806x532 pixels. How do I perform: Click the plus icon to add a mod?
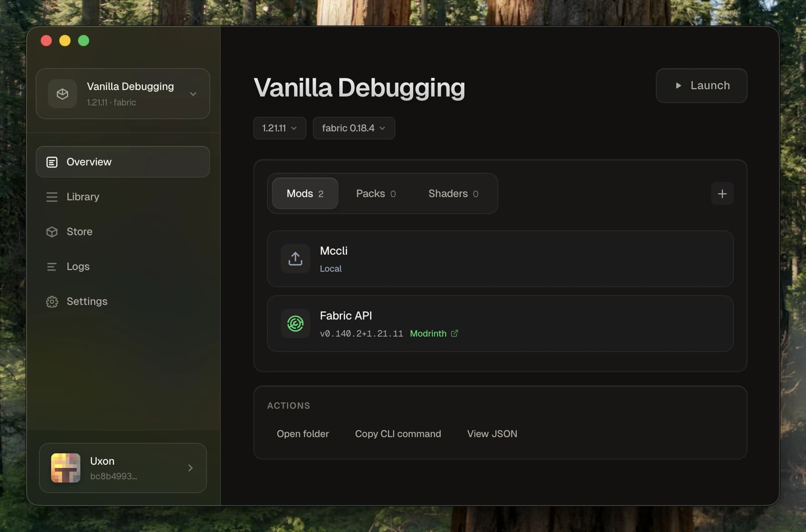tap(722, 194)
